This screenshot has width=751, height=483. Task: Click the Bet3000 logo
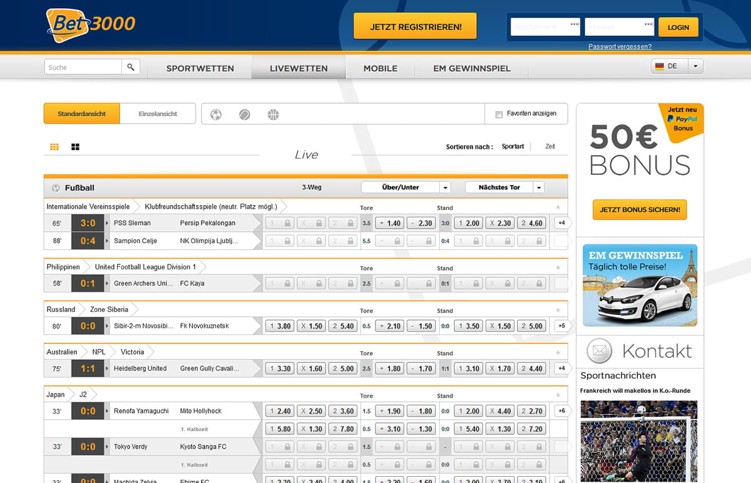pos(91,24)
